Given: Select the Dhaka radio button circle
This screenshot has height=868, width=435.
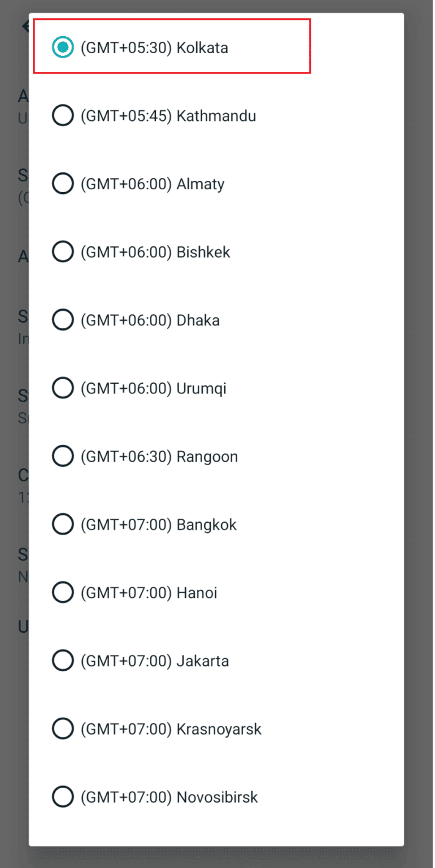Looking at the screenshot, I should pyautogui.click(x=63, y=320).
